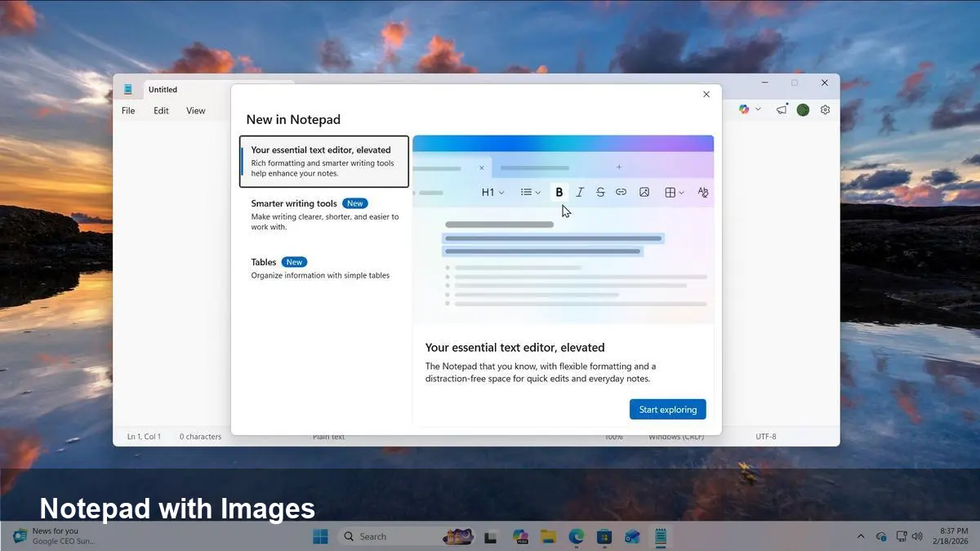Open File Explorer from the taskbar
This screenshot has height=551, width=980.
pos(548,536)
